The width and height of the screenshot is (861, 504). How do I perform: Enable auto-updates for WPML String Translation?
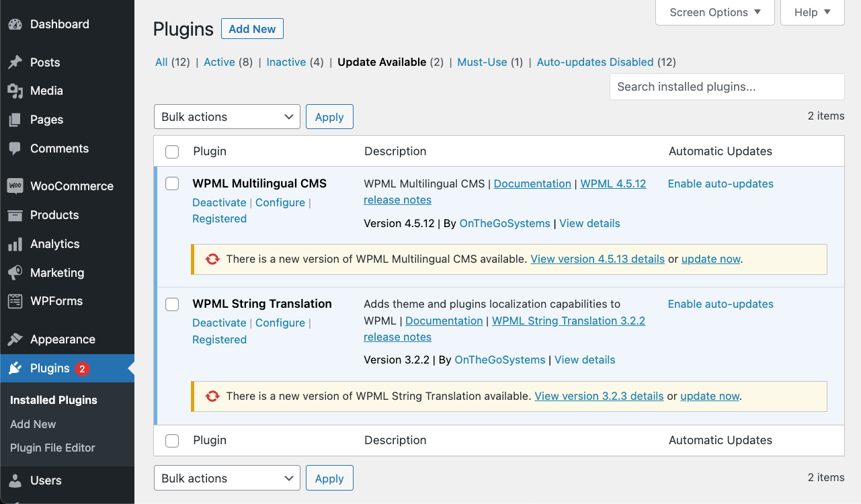click(721, 304)
